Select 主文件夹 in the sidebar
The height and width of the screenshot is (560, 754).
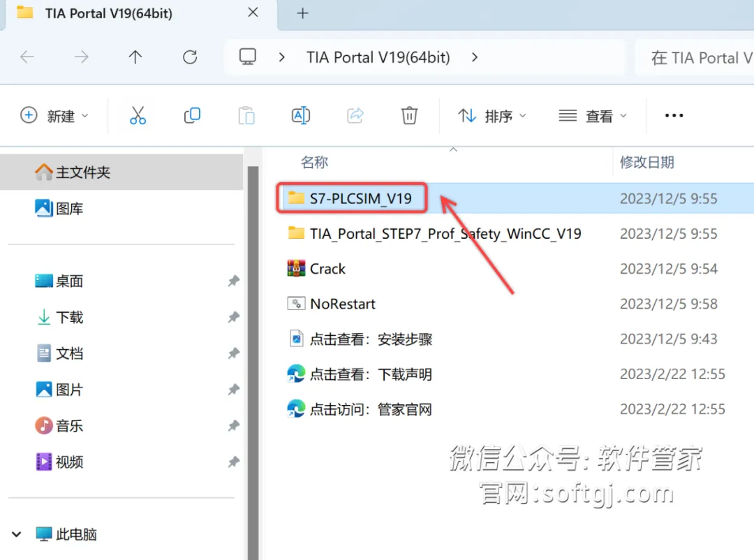(121, 172)
